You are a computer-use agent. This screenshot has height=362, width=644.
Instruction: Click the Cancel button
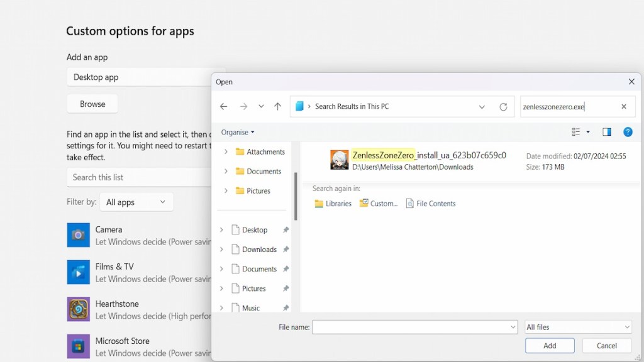(606, 346)
